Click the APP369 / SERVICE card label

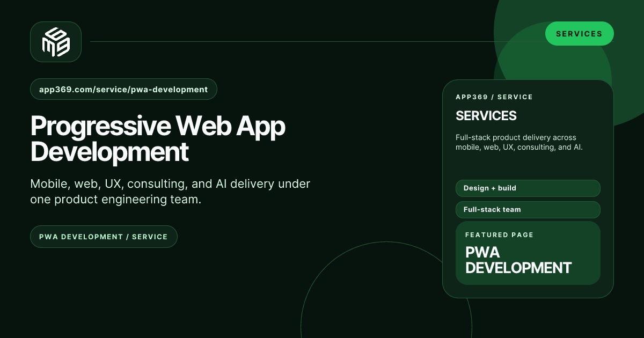494,97
